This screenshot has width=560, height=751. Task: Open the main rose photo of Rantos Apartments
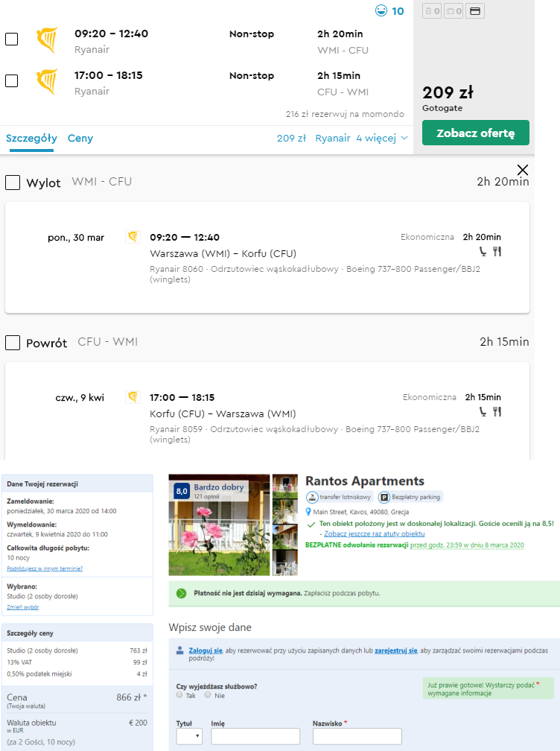(x=219, y=525)
